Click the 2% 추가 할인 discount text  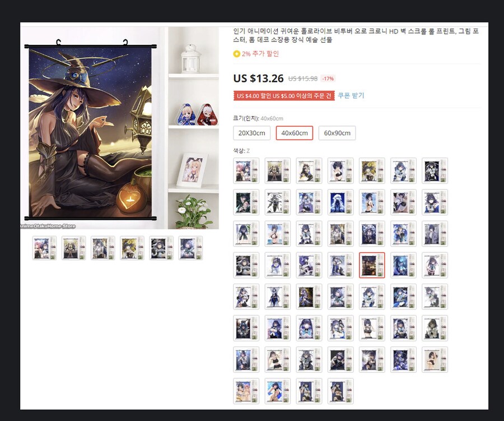point(260,54)
